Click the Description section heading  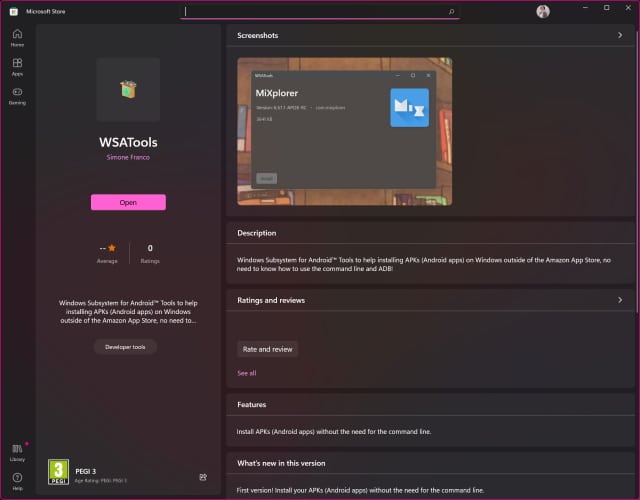pyautogui.click(x=257, y=233)
